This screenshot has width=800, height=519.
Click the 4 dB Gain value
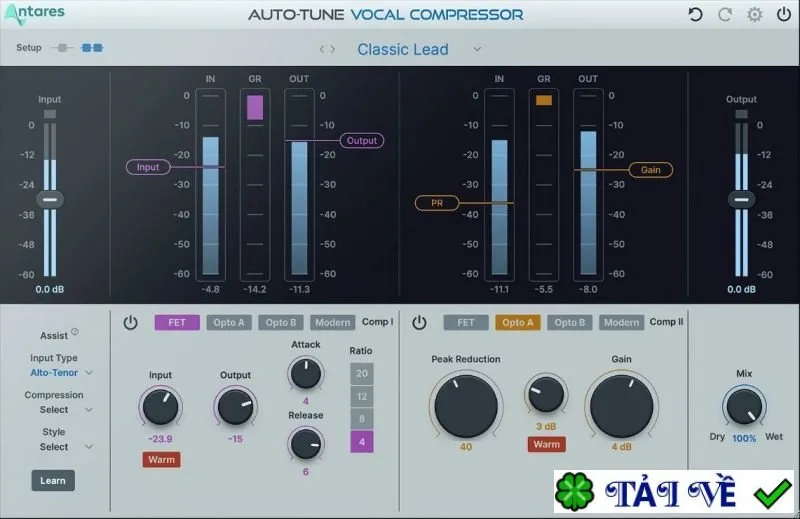(621, 447)
